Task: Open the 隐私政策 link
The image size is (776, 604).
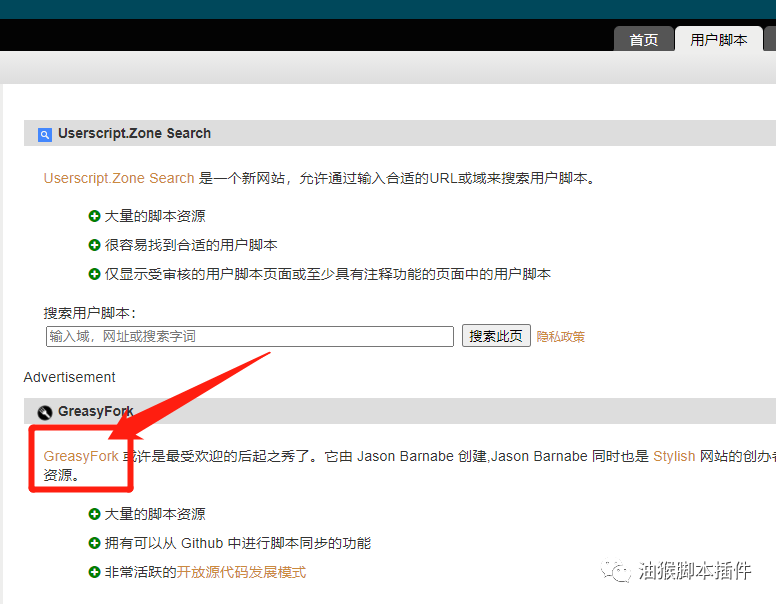Action: (560, 337)
